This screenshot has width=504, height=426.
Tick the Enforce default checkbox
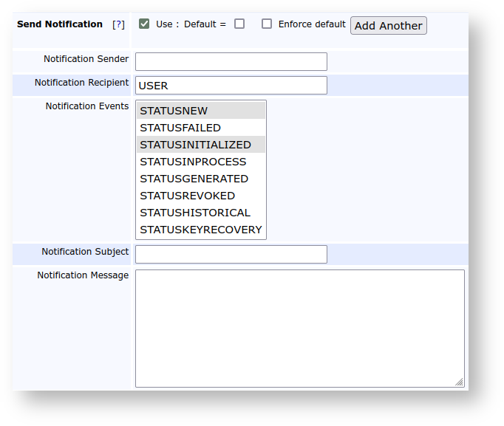267,24
